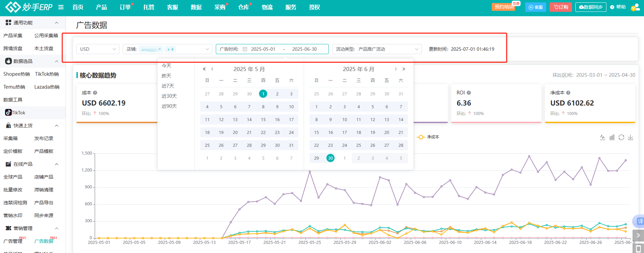644x253 pixels.
Task: Toggle 净成本 series in chart legend
Action: coord(429,137)
